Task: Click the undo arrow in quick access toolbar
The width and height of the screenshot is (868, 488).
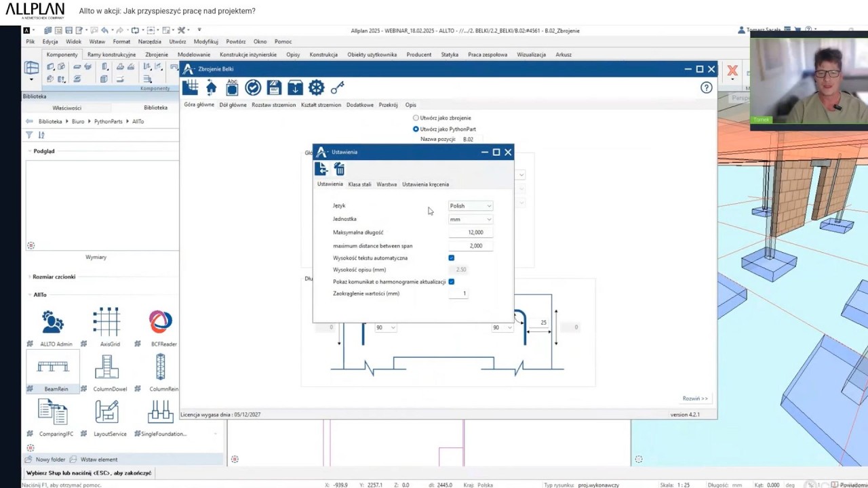Action: tap(104, 30)
